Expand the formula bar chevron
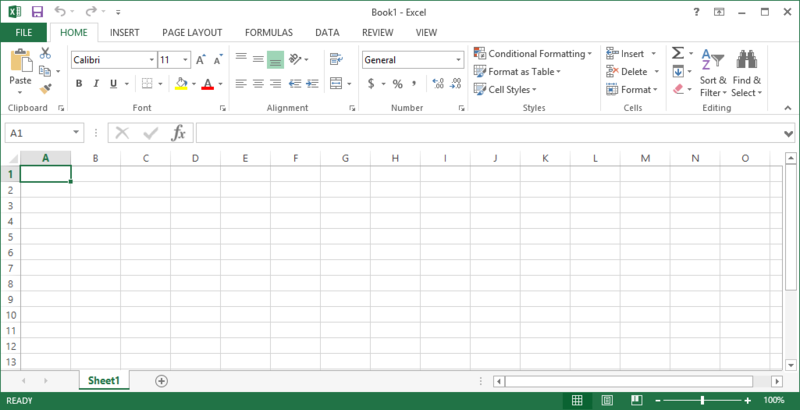The height and width of the screenshot is (410, 800). [x=789, y=134]
